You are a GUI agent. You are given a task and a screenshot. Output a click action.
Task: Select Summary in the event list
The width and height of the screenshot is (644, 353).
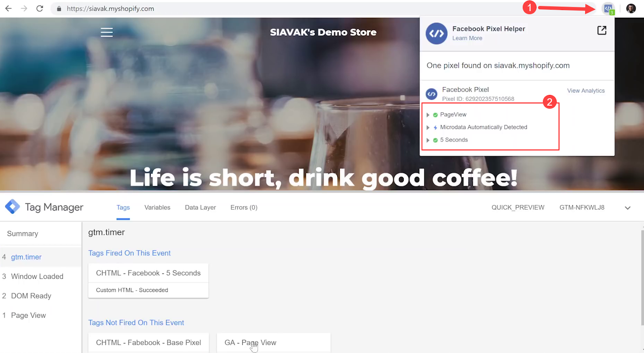point(41,234)
